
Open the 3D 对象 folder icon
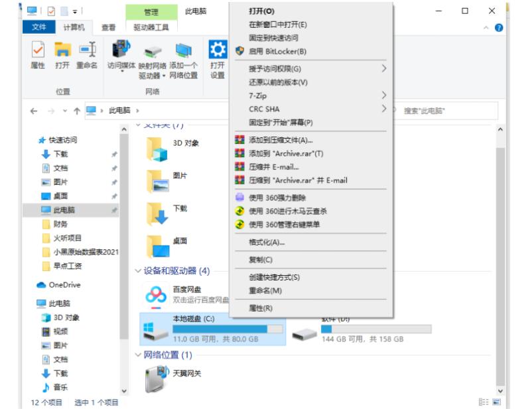coord(157,150)
